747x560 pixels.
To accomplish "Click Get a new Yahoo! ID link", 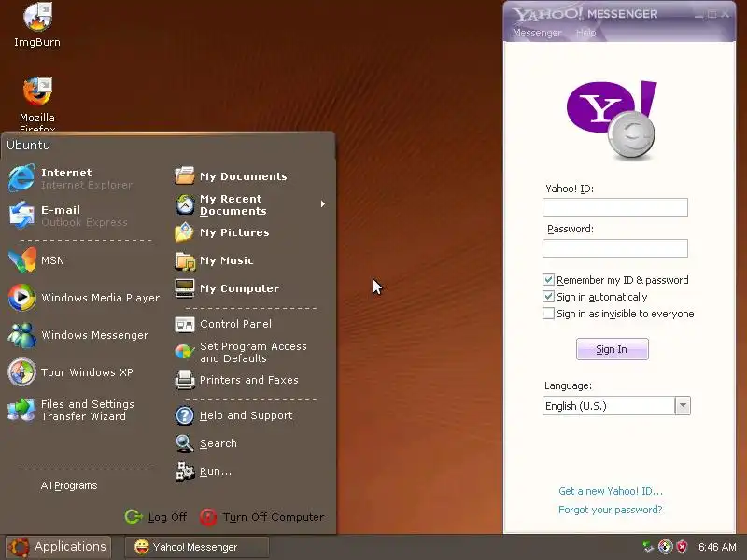I will (611, 491).
